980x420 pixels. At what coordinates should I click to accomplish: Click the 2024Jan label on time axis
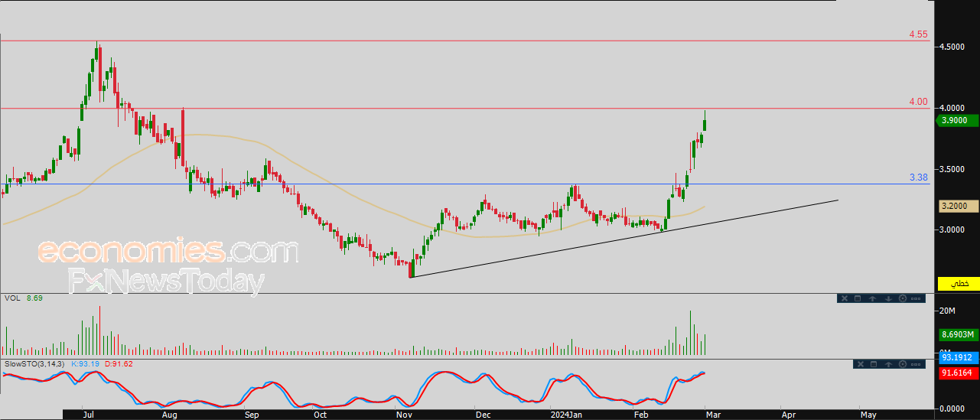(x=568, y=414)
